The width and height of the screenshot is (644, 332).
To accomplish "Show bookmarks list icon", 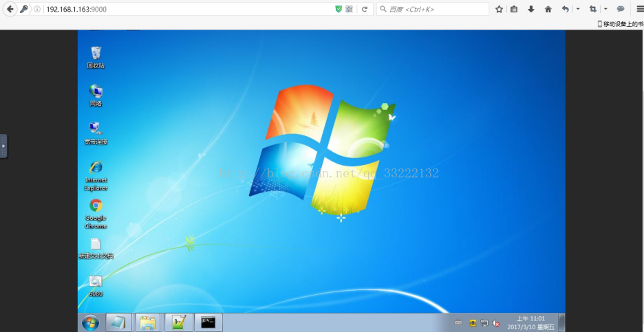I will 514,9.
